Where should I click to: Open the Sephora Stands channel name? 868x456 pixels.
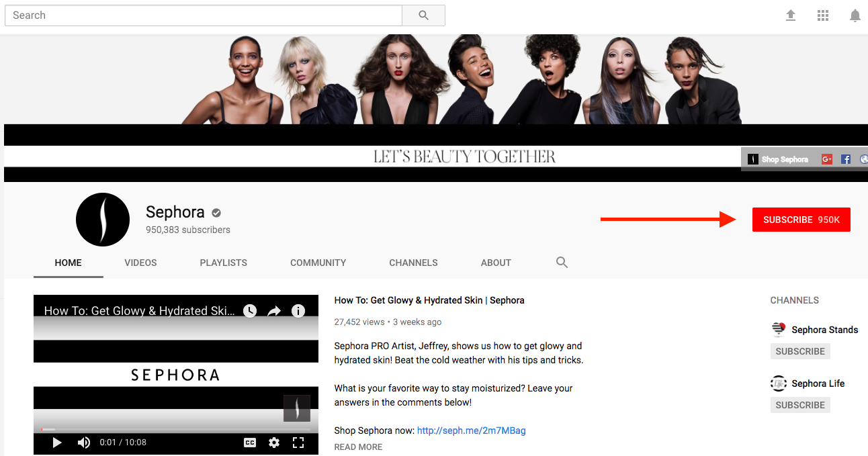(x=825, y=330)
